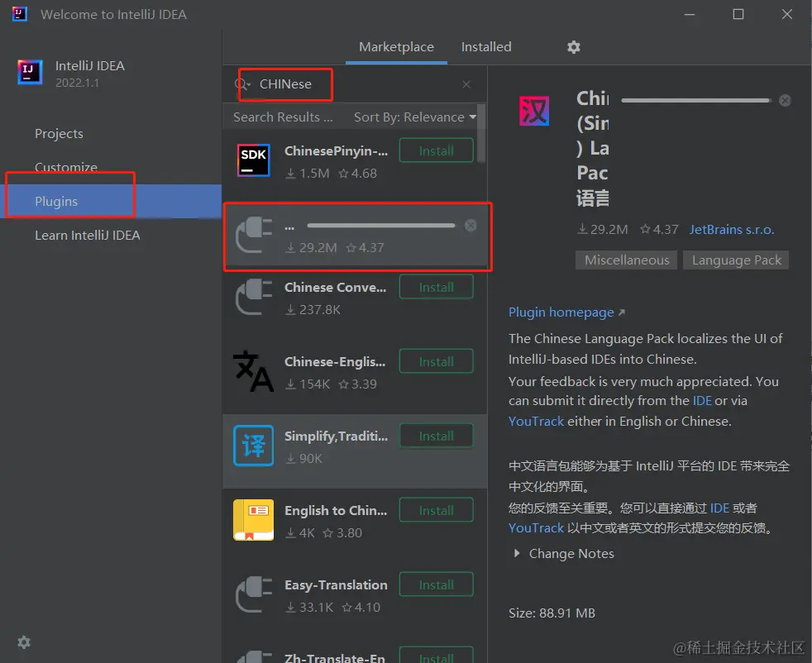Open YouTrack link in Chinese description
812x663 pixels.
(536, 528)
